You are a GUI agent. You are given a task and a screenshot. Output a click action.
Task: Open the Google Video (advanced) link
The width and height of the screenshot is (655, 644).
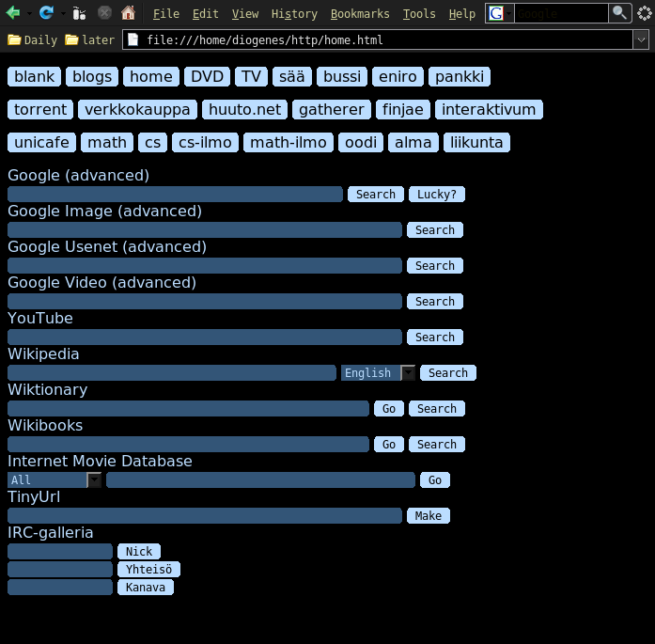tap(101, 282)
